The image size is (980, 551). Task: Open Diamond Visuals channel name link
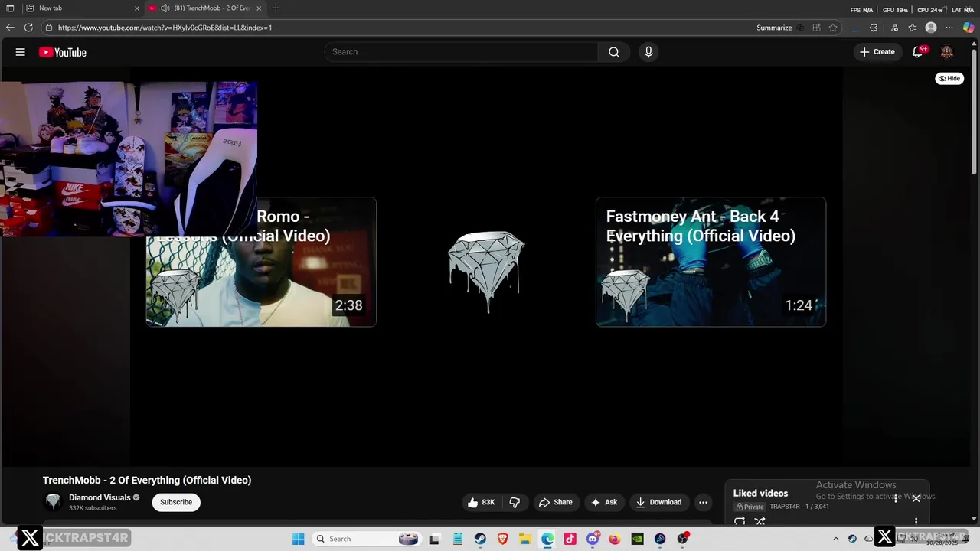click(100, 497)
